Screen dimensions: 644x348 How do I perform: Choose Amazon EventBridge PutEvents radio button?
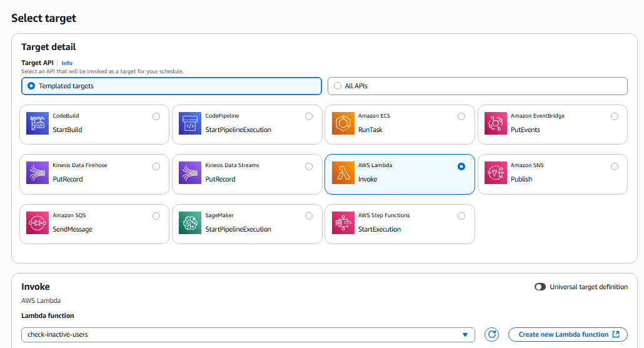tap(615, 116)
